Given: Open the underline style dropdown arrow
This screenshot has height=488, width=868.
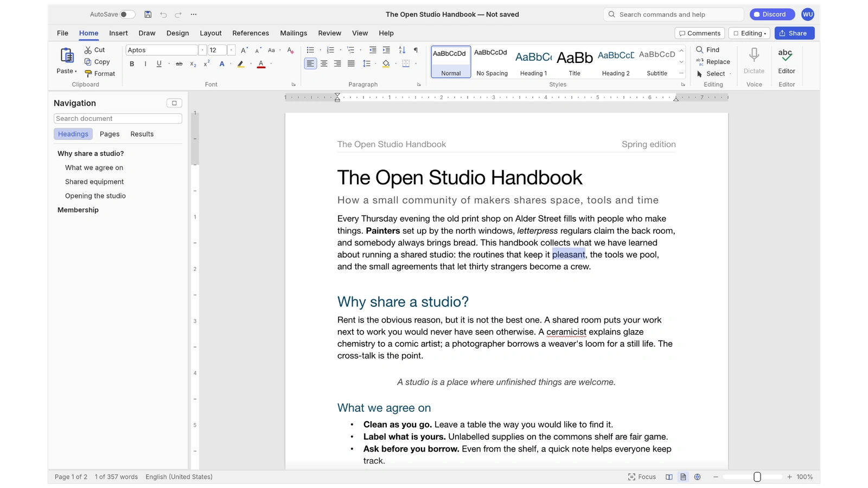Looking at the screenshot, I should pyautogui.click(x=169, y=64).
